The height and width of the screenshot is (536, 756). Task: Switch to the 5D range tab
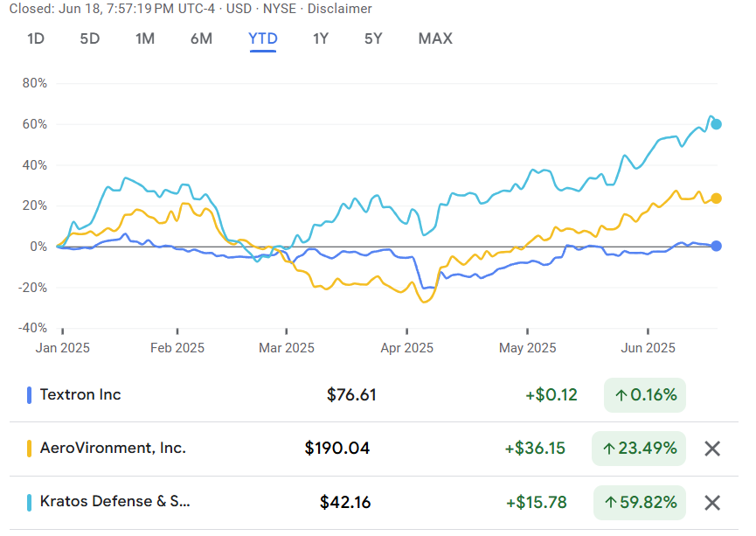[90, 38]
